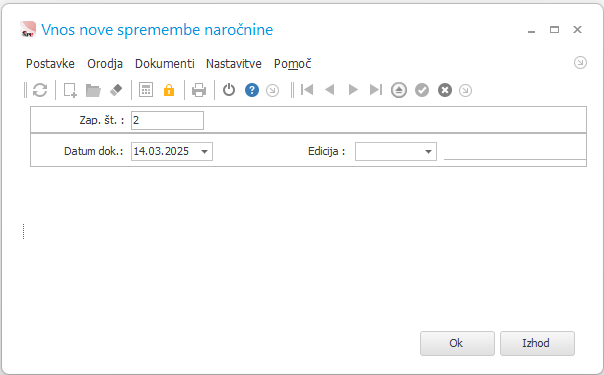Expand first toolbar's overflow arrow after help
Viewport: 604px width, 375px height.
point(273,90)
